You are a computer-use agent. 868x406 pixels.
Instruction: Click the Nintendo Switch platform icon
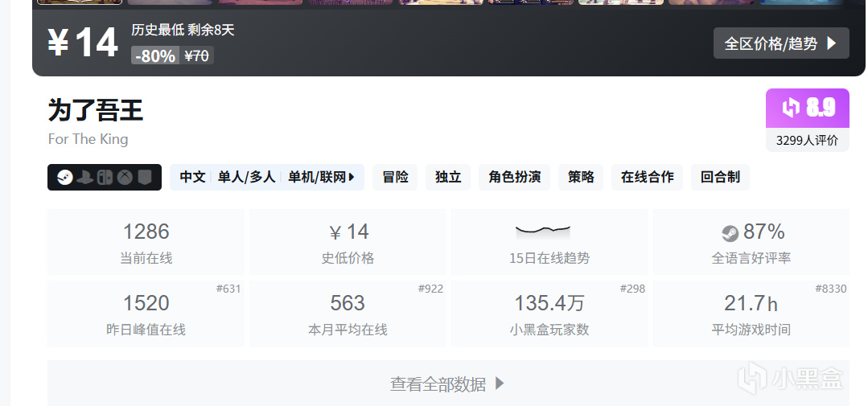(105, 178)
